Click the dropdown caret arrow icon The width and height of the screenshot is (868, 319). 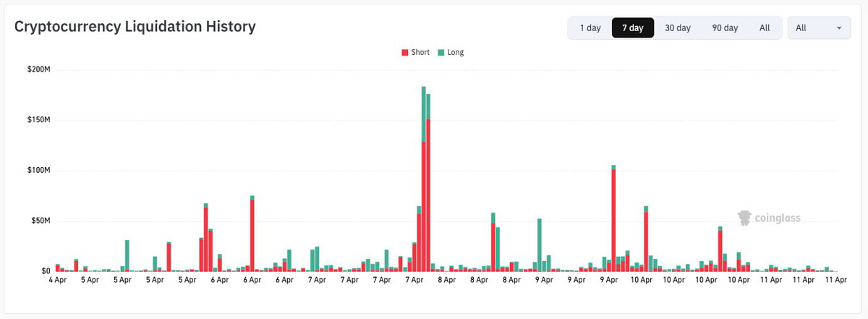tap(839, 28)
